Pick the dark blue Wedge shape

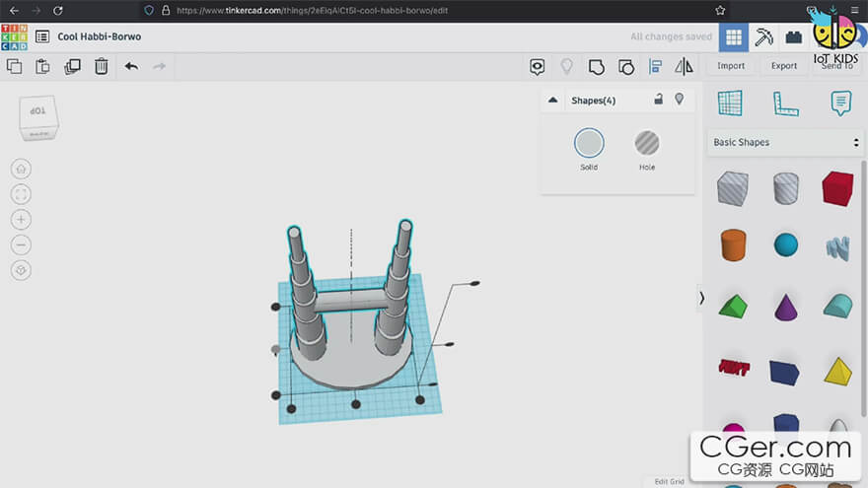[784, 373]
